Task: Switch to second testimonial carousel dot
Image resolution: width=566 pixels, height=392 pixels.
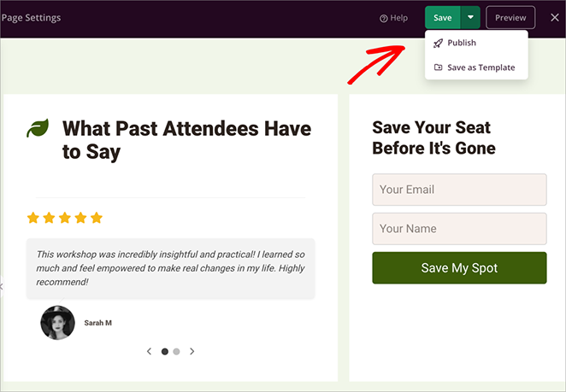Action: [x=176, y=351]
